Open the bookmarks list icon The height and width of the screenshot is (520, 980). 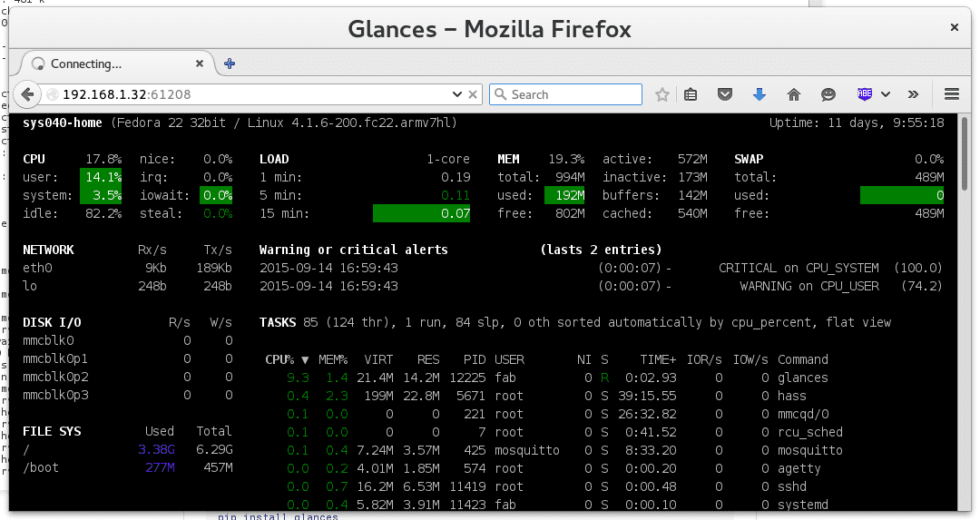point(691,94)
